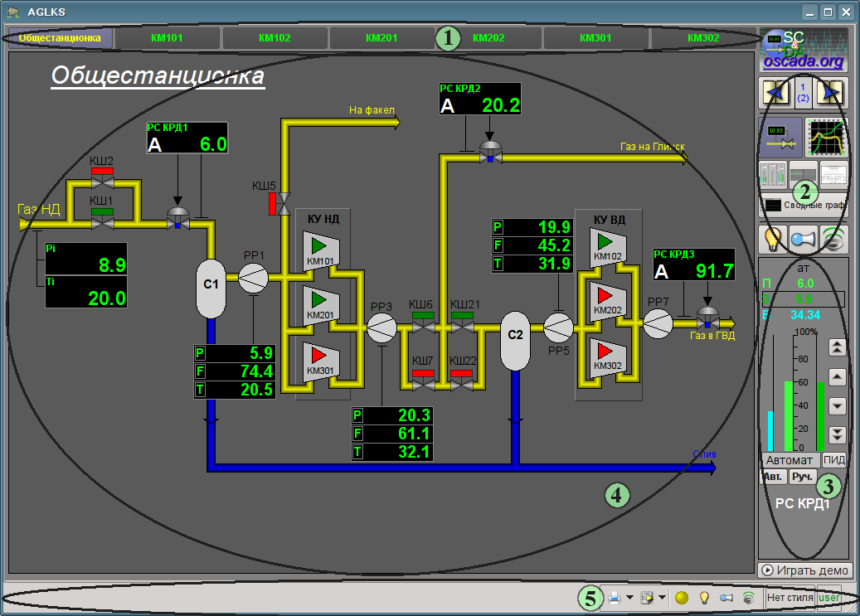Go to next page with right arrow
860x616 pixels.
(x=832, y=92)
